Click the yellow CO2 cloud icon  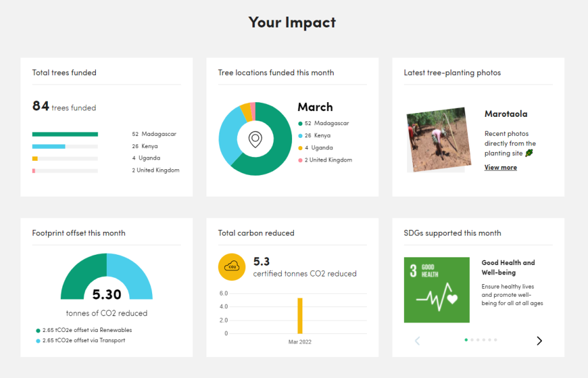231,266
